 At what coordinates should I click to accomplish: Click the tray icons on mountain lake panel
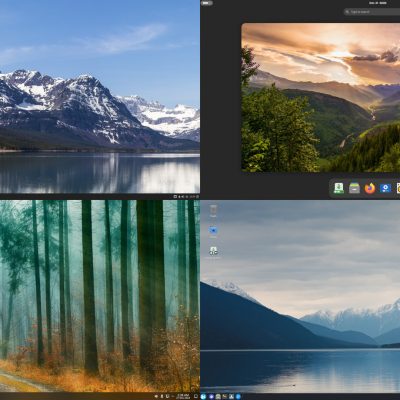(x=186, y=197)
